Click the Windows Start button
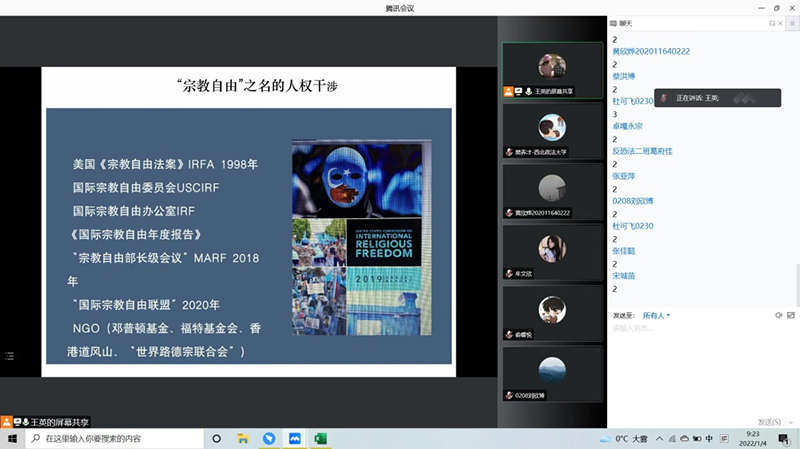 click(11, 438)
